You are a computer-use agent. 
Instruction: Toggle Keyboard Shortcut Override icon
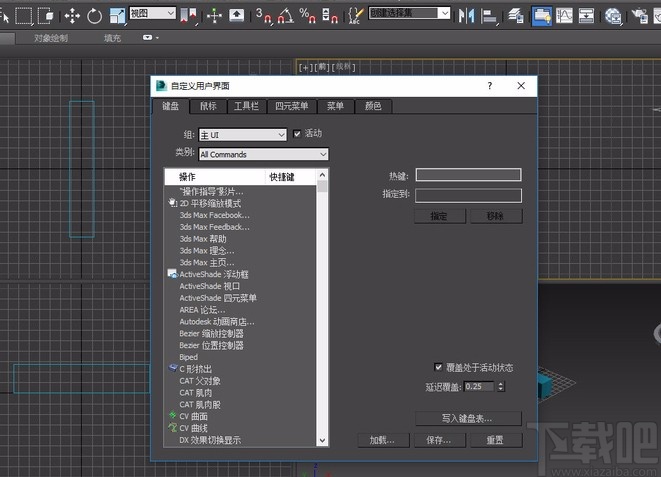236,16
